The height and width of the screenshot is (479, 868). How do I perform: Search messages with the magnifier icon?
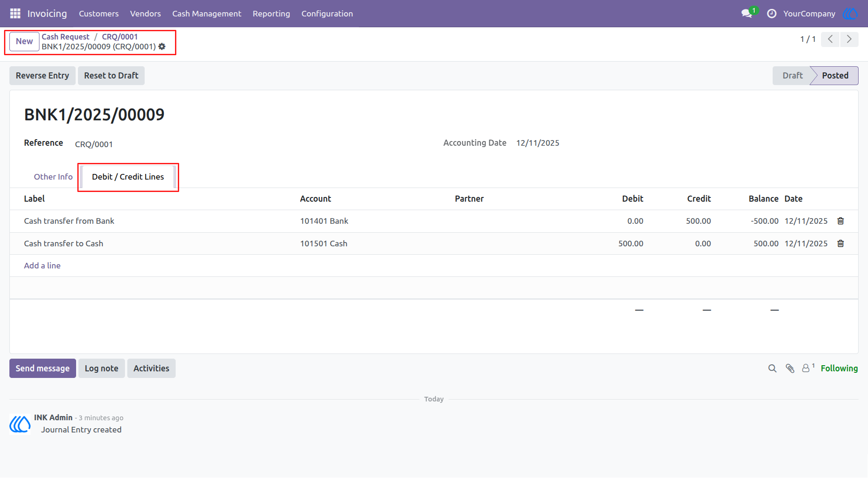pyautogui.click(x=773, y=369)
